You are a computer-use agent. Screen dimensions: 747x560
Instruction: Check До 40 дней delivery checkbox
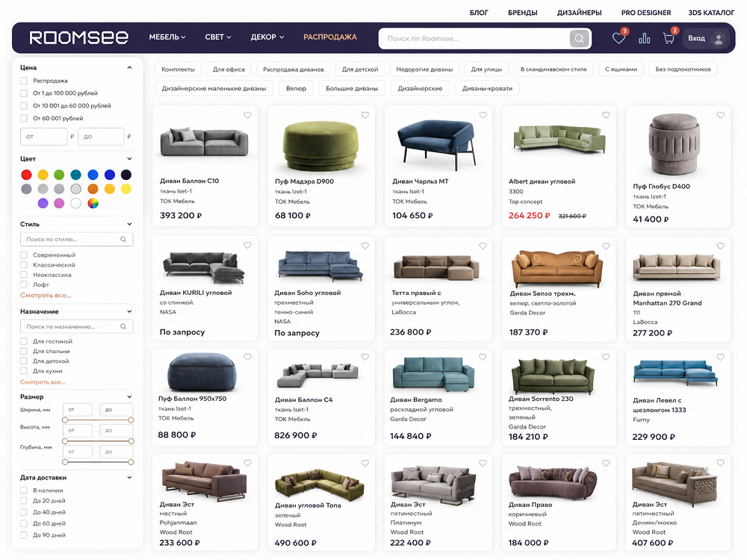pyautogui.click(x=24, y=512)
